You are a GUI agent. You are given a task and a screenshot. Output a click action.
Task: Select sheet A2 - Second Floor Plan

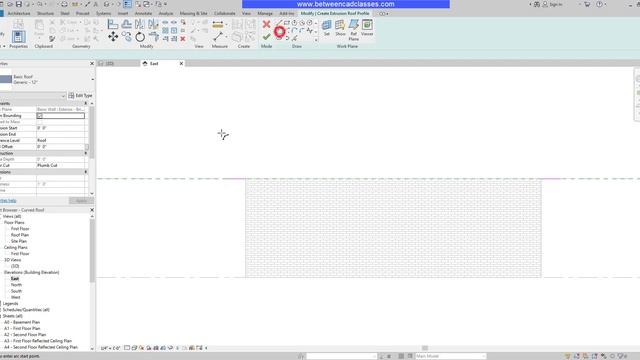tap(25, 335)
